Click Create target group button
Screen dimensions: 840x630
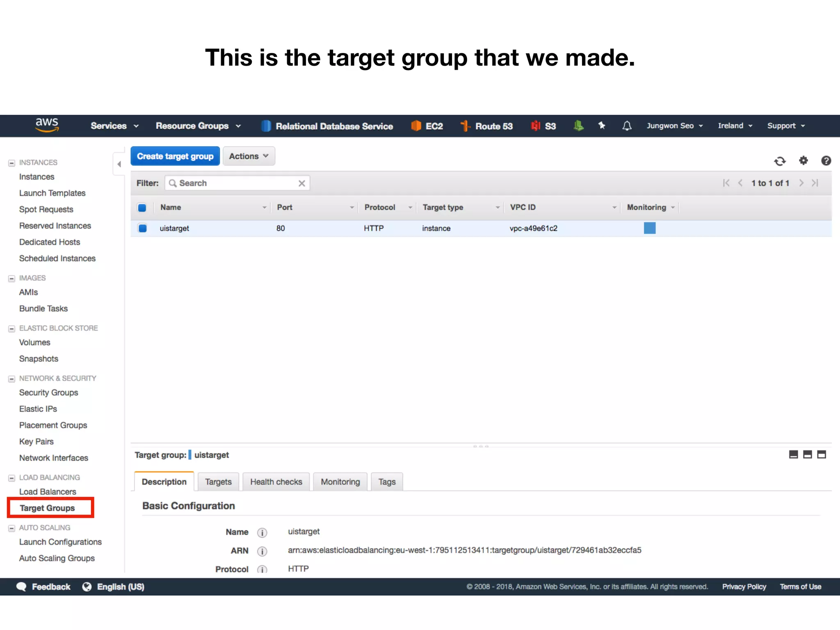point(175,156)
